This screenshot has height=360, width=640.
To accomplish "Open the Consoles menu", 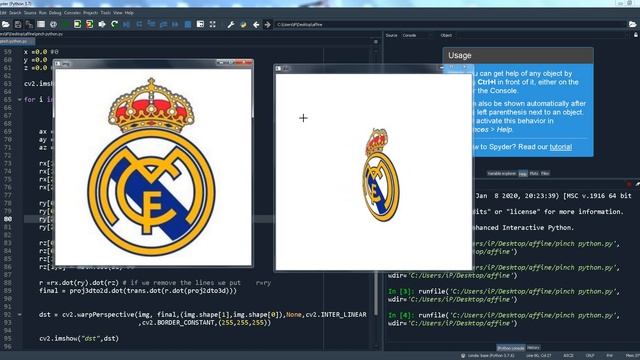I will click(72, 13).
